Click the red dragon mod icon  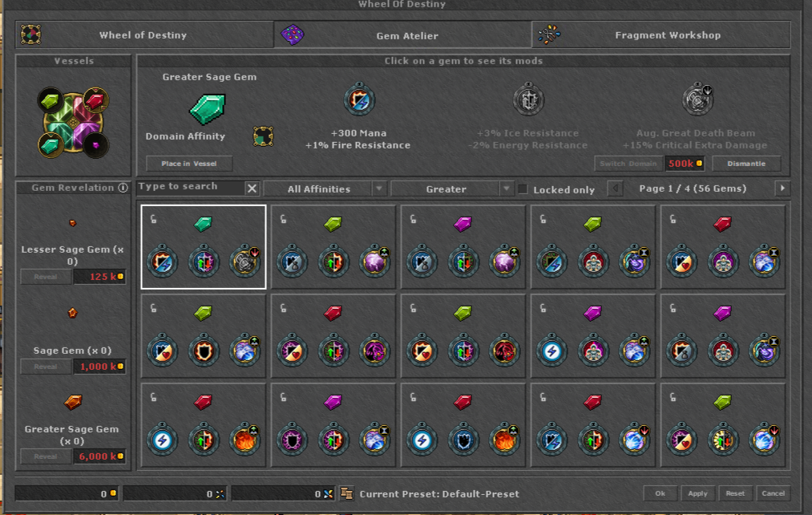504,351
